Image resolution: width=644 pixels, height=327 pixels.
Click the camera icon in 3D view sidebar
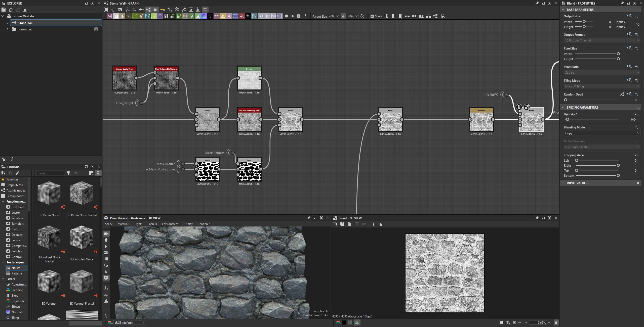point(106,234)
